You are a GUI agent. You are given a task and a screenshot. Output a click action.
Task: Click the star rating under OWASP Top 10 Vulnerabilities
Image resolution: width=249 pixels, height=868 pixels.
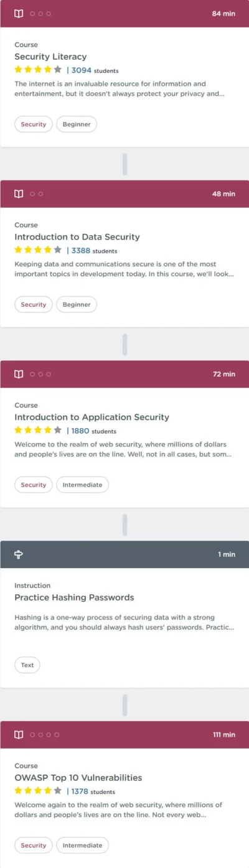tap(38, 791)
